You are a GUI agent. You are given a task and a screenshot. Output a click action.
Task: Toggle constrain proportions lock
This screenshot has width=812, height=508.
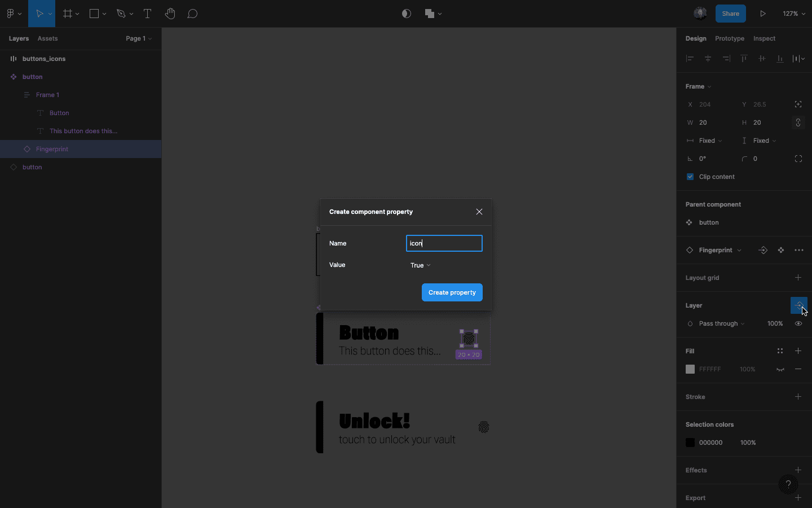click(x=798, y=122)
